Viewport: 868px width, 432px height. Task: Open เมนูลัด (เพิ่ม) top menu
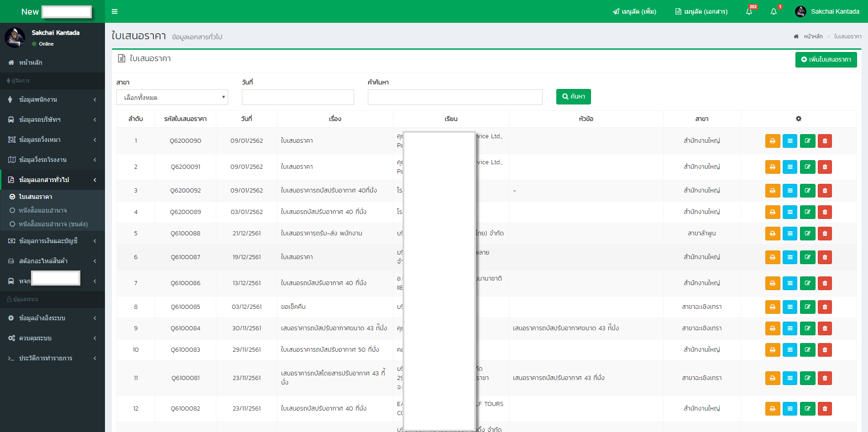[634, 11]
